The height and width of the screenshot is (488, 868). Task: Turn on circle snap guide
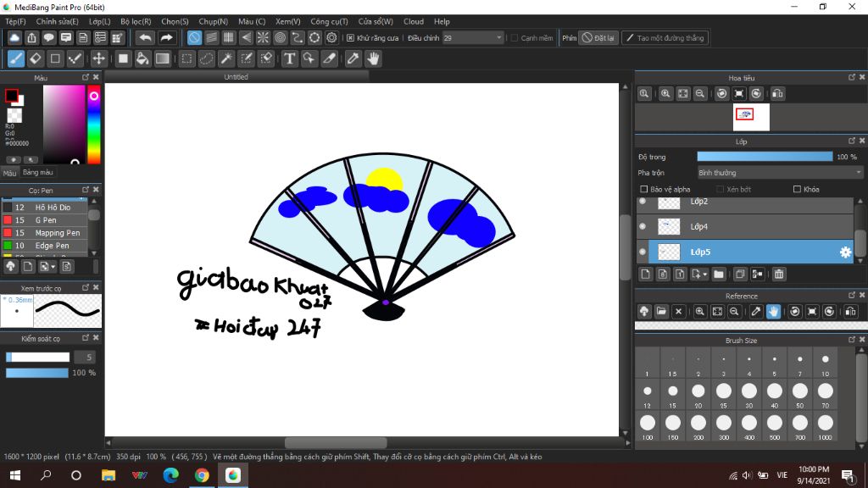click(x=280, y=37)
